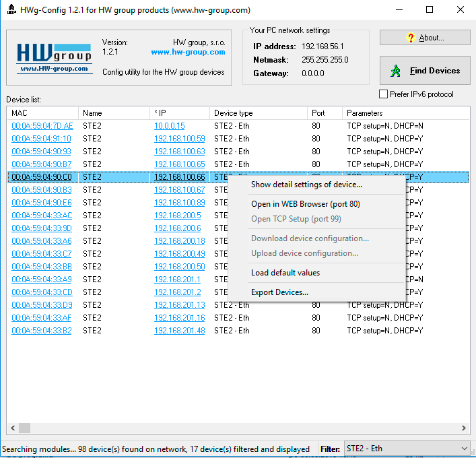Select Load default values from context menu

click(x=285, y=273)
